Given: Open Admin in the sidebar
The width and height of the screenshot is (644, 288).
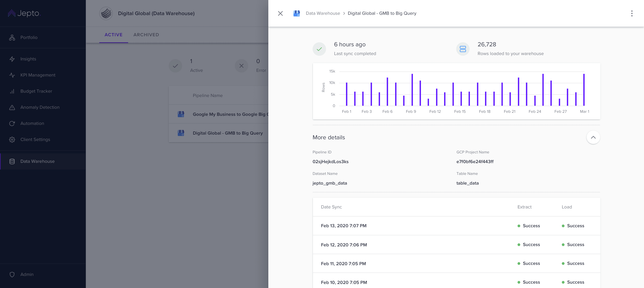Looking at the screenshot, I should [43, 274].
